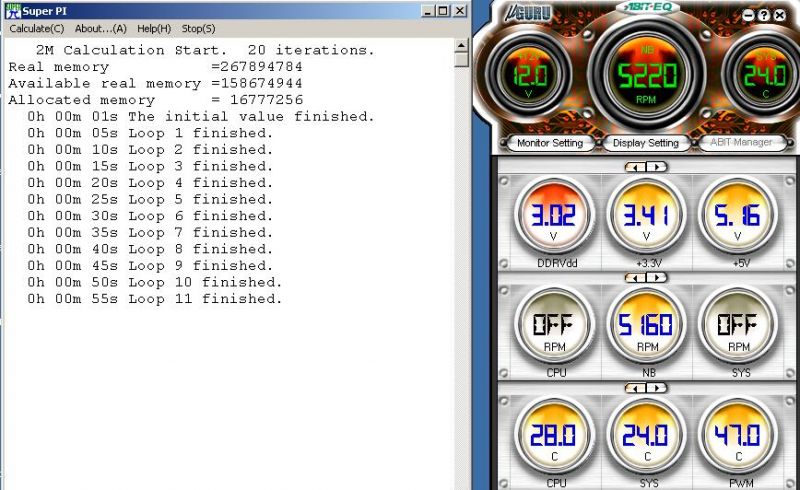
Task: Click the 'Loop 1 finished.' line
Action: pyautogui.click(x=150, y=133)
